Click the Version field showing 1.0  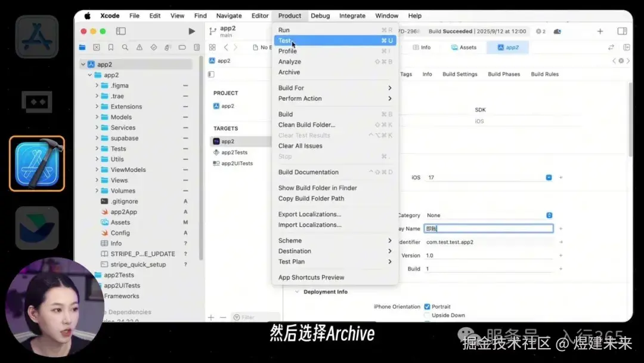pyautogui.click(x=489, y=256)
